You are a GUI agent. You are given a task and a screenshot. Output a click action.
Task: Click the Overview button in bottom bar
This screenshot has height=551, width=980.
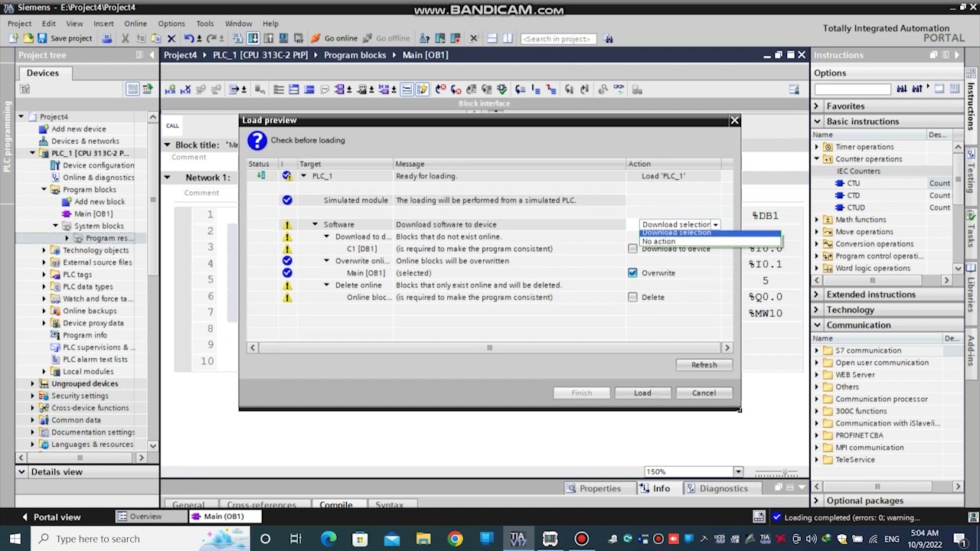[x=152, y=517]
